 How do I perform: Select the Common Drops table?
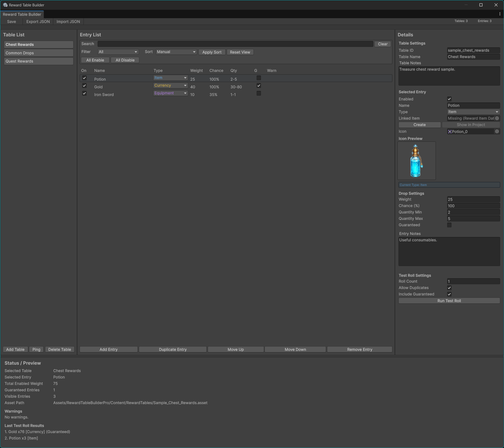coord(38,53)
